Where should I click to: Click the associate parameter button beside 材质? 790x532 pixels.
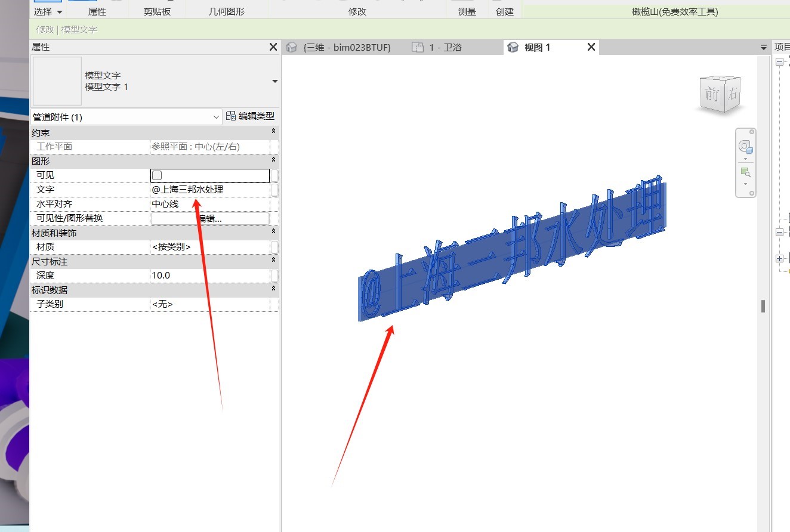tap(274, 247)
